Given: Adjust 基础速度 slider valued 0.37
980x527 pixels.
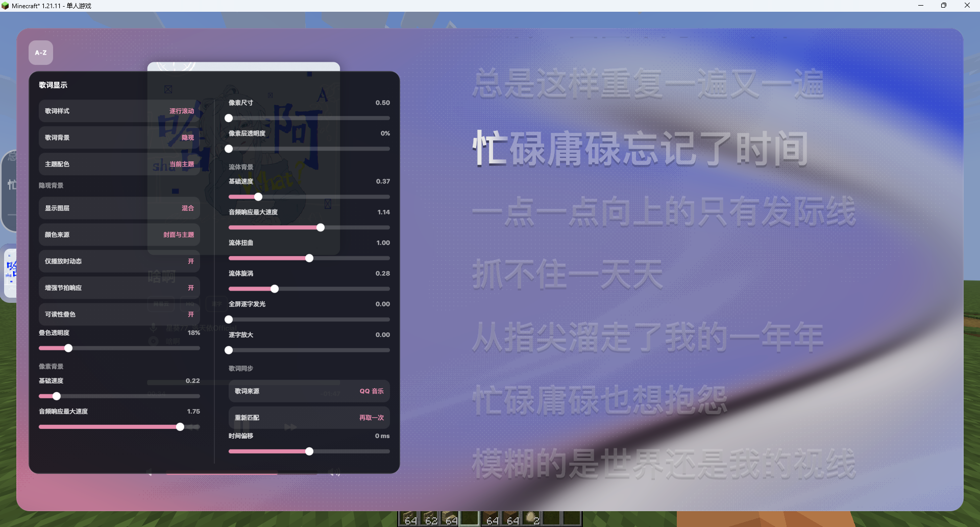Looking at the screenshot, I should (309, 197).
